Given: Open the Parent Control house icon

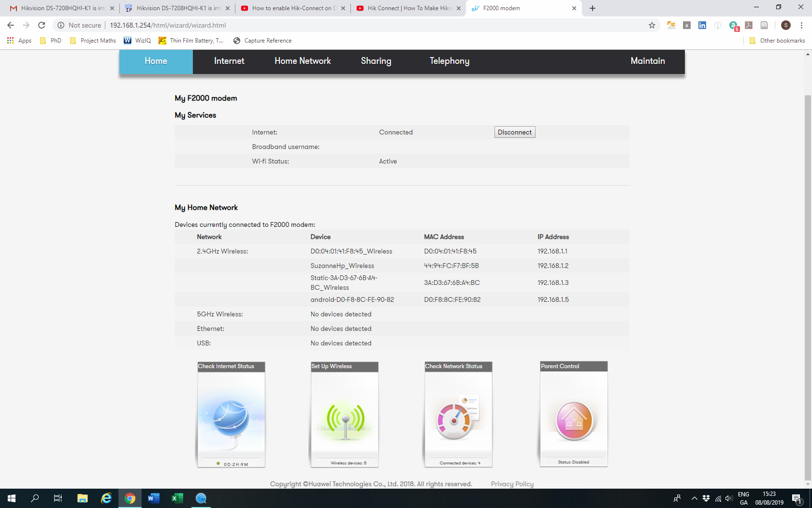Looking at the screenshot, I should click(x=574, y=419).
